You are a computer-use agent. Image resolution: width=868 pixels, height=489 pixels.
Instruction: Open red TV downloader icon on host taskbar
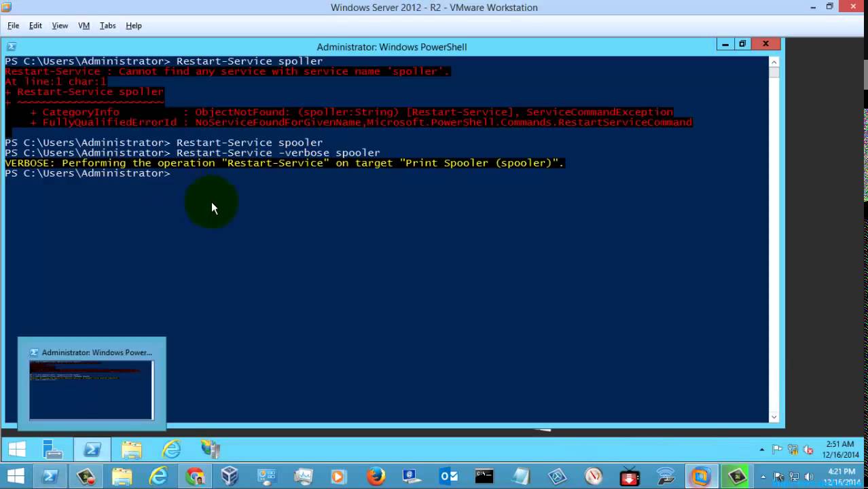630,477
